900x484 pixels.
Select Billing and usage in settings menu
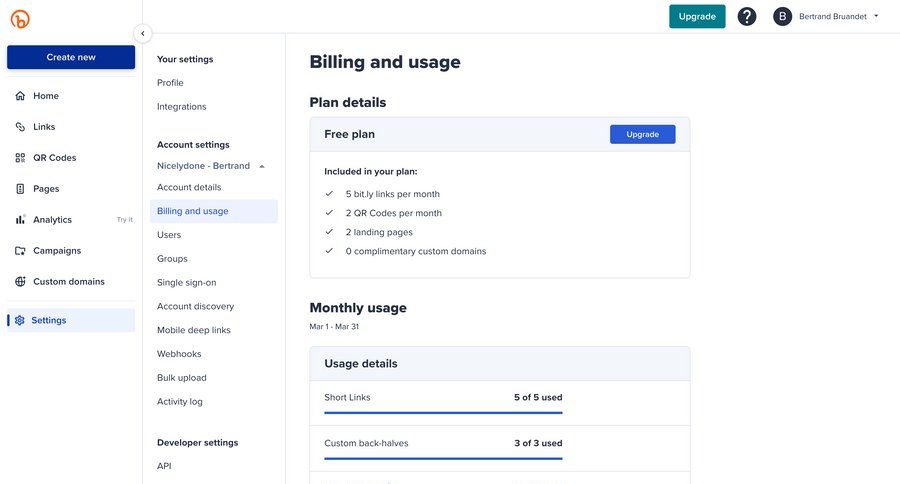pyautogui.click(x=214, y=211)
